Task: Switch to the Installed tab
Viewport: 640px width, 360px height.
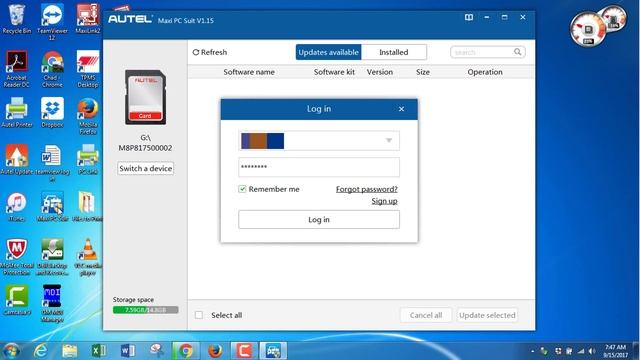Action: point(393,52)
